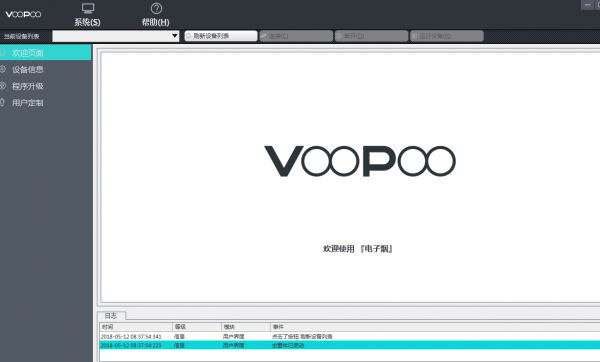Select log row timestamped 08:37:54.341

pyautogui.click(x=350, y=336)
